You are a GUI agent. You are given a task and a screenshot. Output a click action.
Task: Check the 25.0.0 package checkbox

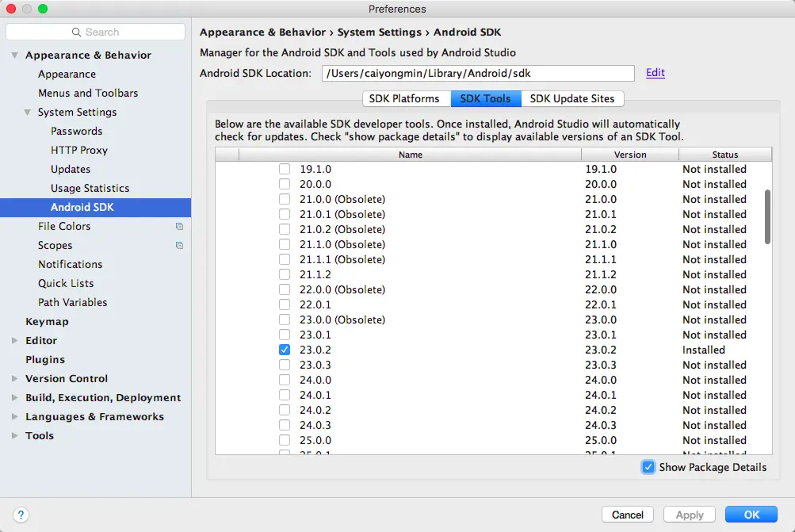tap(285, 440)
